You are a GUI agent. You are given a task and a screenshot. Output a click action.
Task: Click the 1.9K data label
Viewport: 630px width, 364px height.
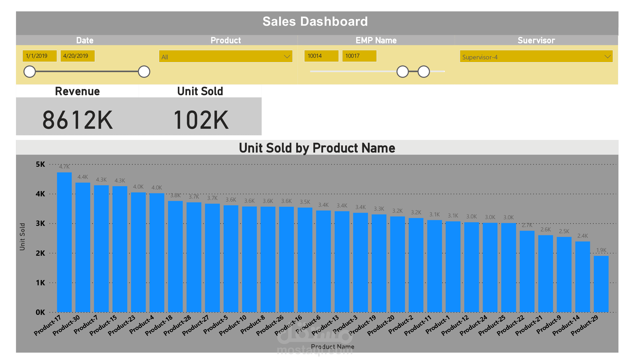(x=601, y=250)
